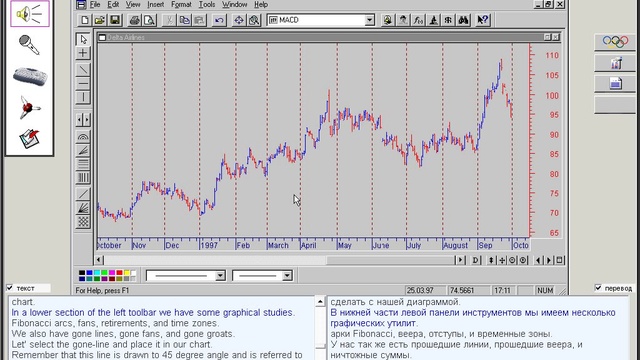Click the New document toolbar icon
The width and height of the screenshot is (640, 360).
(85, 20)
